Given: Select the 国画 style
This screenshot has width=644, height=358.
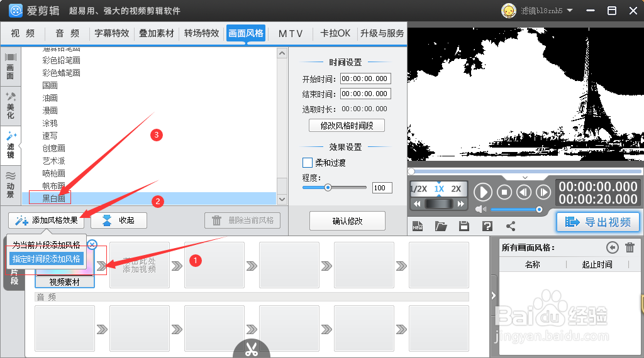Looking at the screenshot, I should click(x=50, y=85).
